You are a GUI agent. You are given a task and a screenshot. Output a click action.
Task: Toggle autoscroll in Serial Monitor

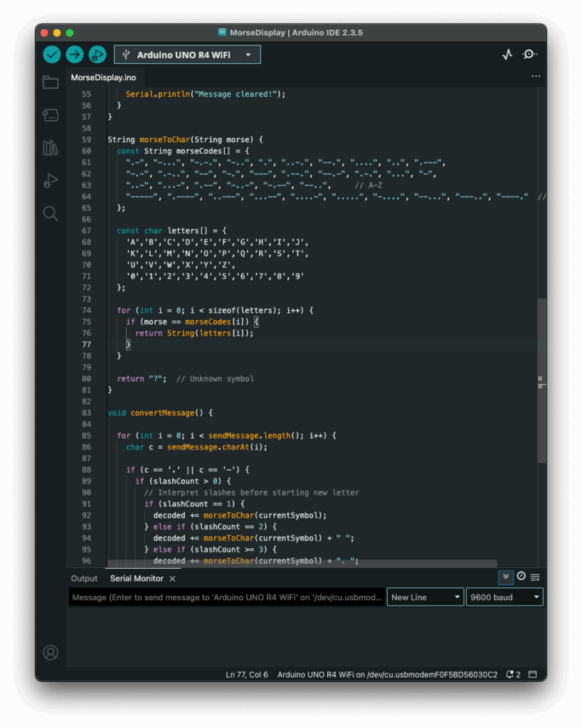click(x=506, y=577)
